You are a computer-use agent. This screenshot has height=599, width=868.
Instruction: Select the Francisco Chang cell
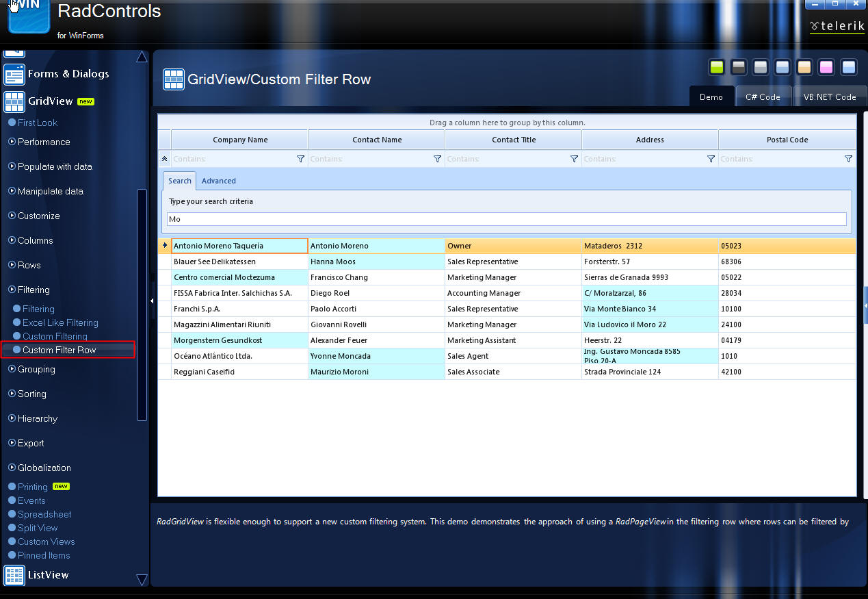click(377, 277)
